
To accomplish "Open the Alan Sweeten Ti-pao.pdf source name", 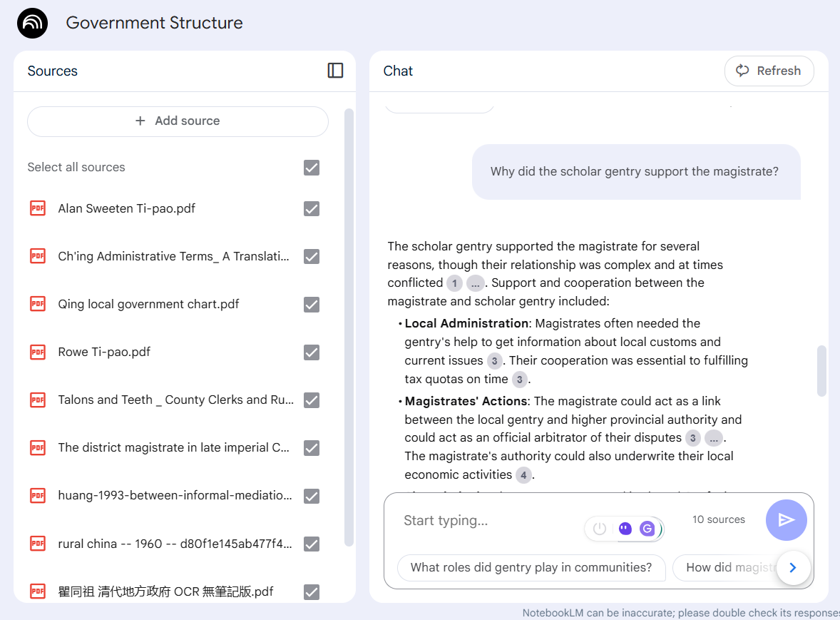I will (x=126, y=208).
